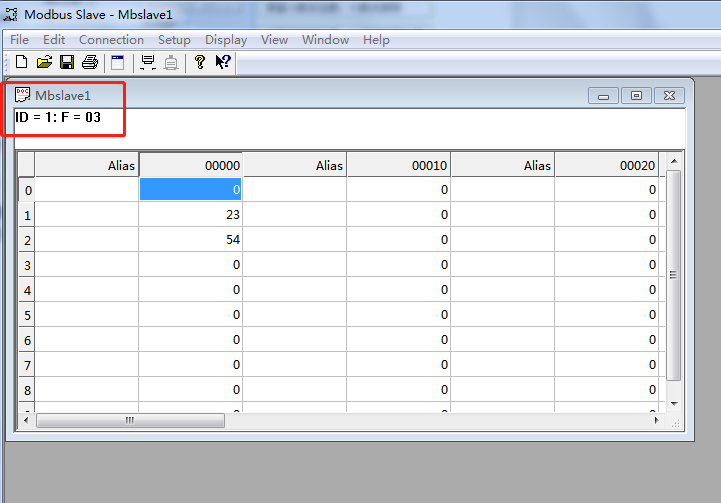Click the yellow question mark About icon

(x=200, y=62)
